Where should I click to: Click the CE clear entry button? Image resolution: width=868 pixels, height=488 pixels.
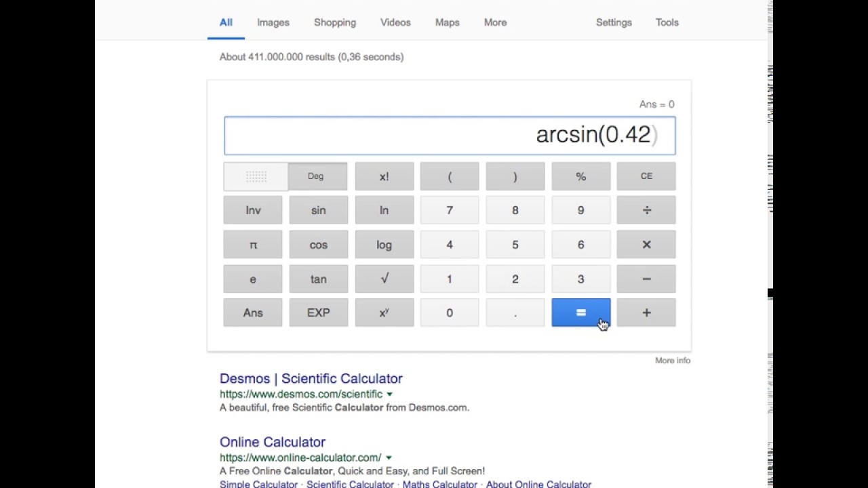point(646,176)
